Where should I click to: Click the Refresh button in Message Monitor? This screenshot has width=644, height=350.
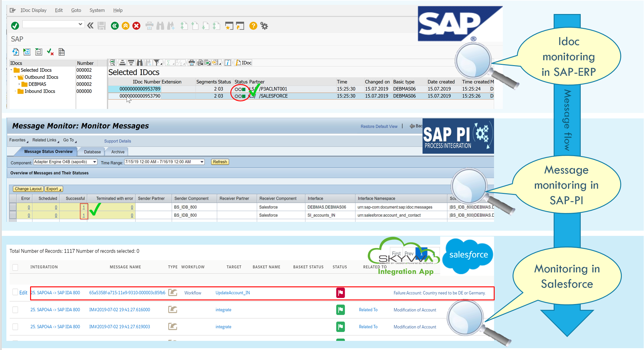220,162
